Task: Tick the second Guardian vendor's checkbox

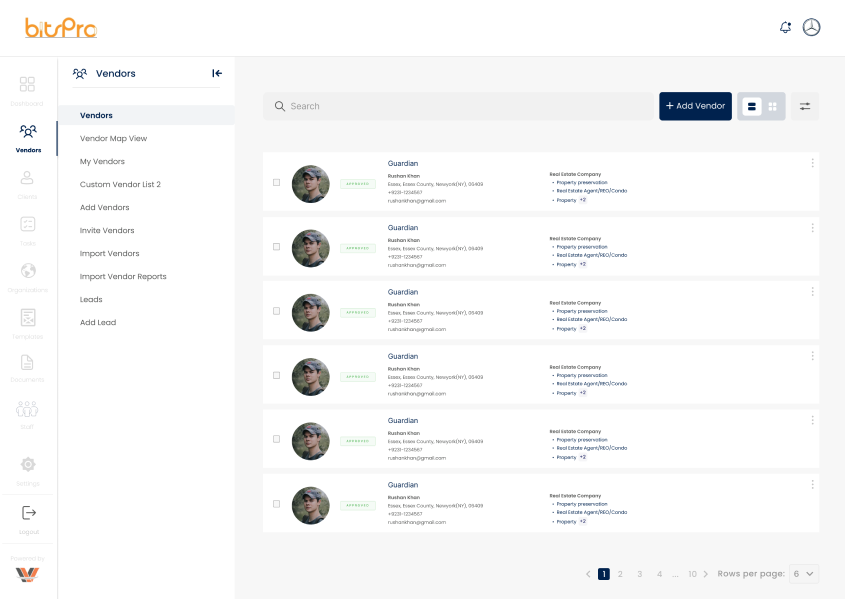Action: tap(276, 247)
